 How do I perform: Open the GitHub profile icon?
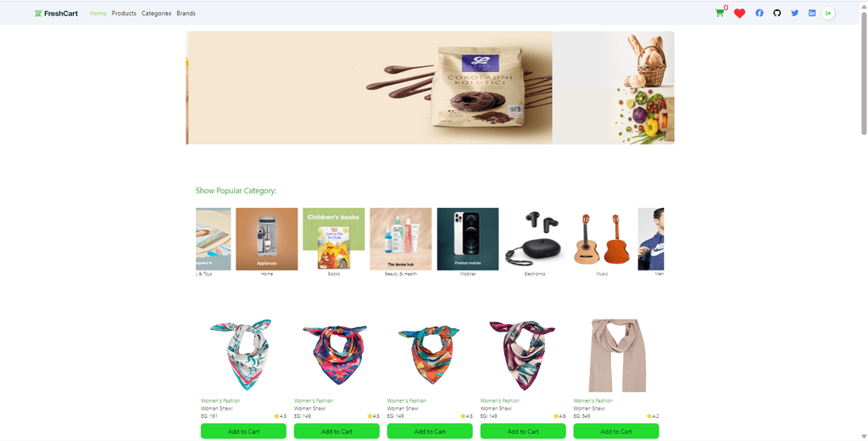[777, 14]
